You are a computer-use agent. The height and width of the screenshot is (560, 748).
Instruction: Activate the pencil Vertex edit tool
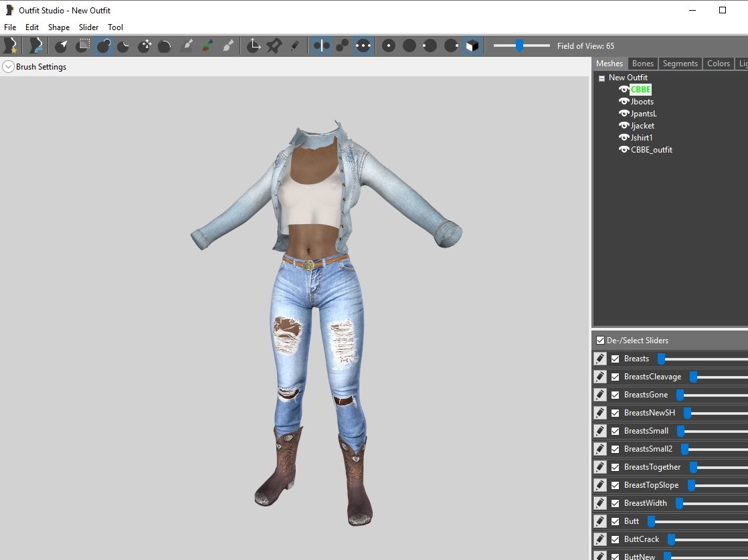pyautogui.click(x=295, y=45)
